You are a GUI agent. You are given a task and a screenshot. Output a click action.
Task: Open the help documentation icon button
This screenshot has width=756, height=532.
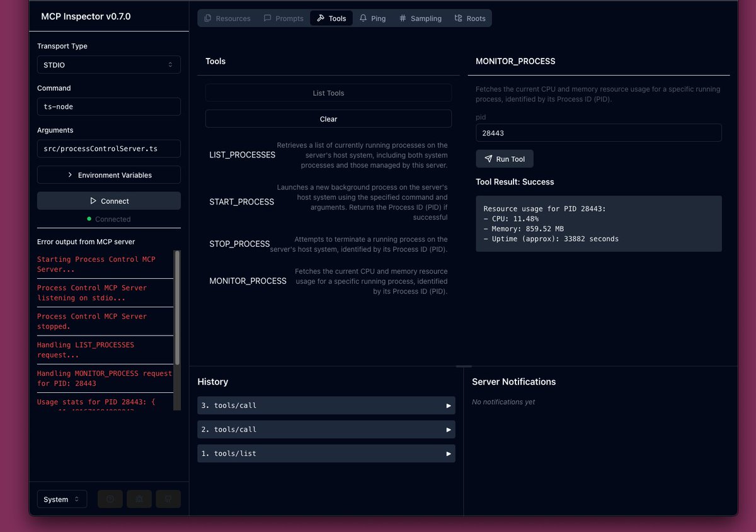click(110, 499)
